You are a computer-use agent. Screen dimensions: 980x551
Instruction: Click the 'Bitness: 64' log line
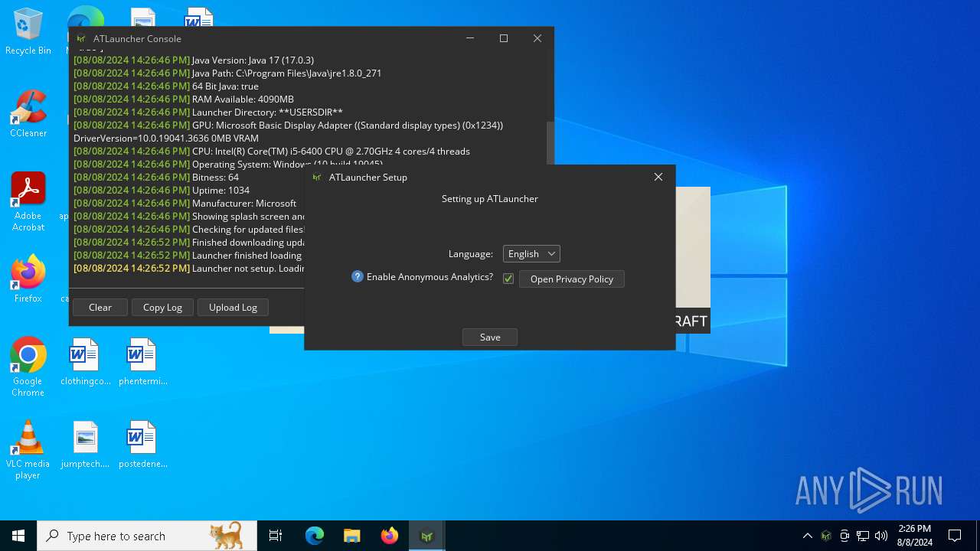[x=156, y=177]
